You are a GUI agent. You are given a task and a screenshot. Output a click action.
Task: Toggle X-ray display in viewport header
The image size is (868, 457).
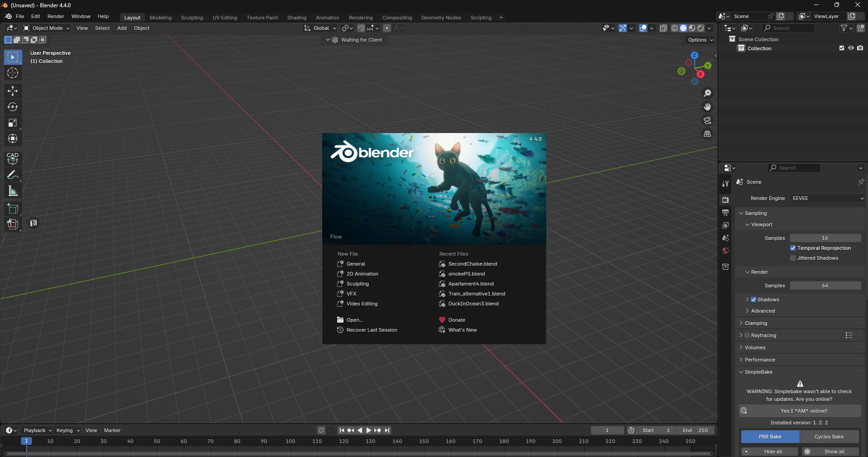663,28
